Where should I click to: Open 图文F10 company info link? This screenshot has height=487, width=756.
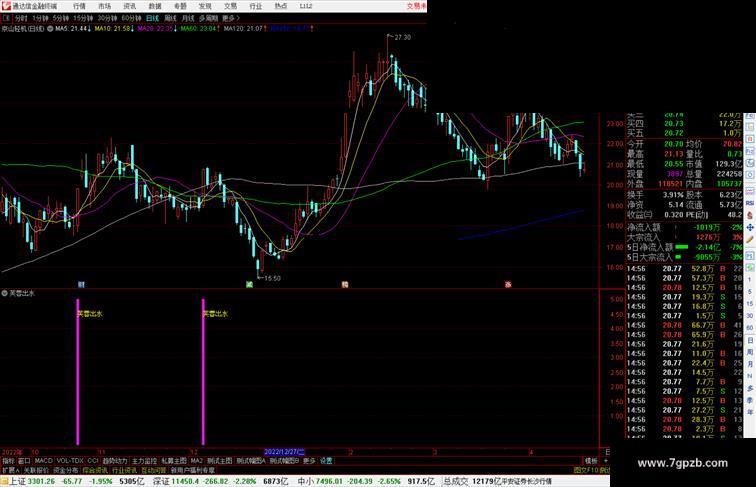tap(586, 470)
